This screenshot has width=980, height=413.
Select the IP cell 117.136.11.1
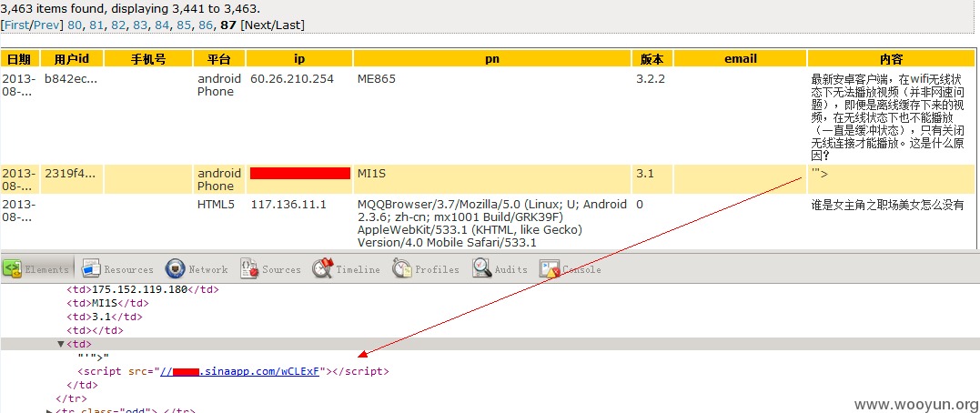point(288,205)
